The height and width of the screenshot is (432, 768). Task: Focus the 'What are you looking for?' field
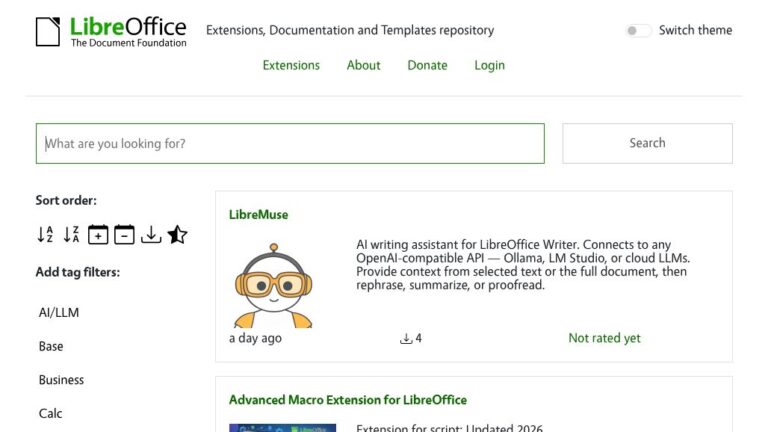pos(290,144)
